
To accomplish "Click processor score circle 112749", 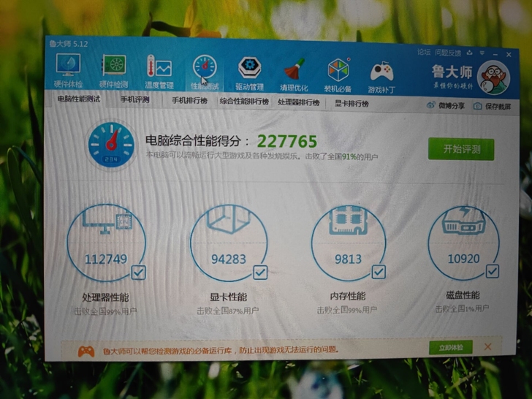I will click(106, 243).
